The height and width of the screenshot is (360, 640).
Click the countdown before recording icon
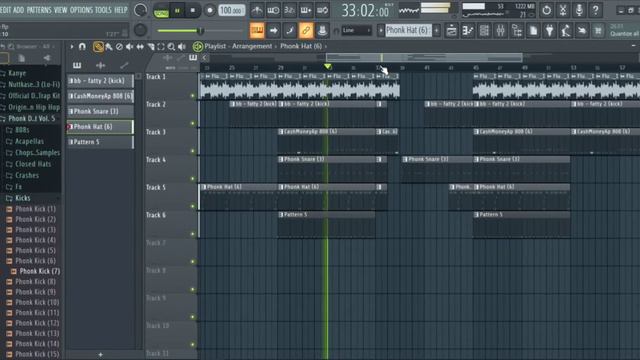click(x=289, y=10)
